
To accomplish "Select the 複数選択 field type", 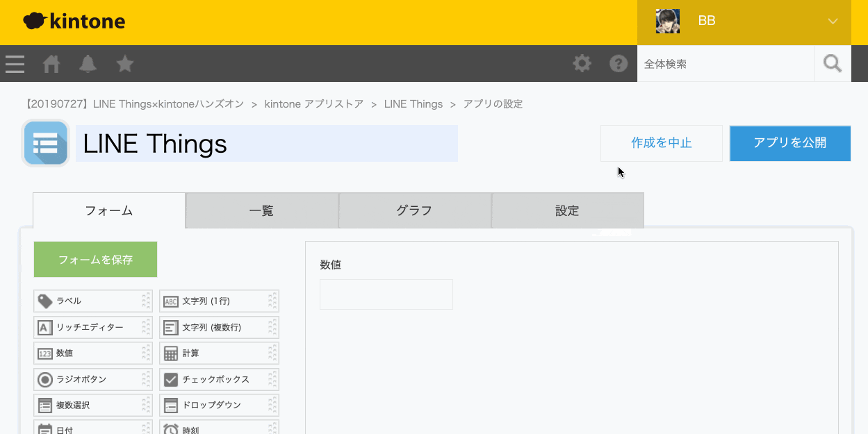I will point(92,405).
